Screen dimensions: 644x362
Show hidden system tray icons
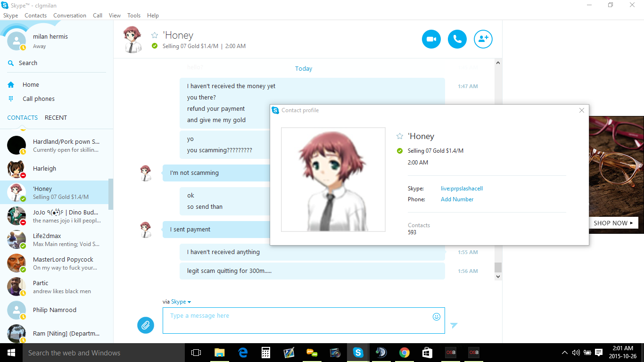click(564, 353)
